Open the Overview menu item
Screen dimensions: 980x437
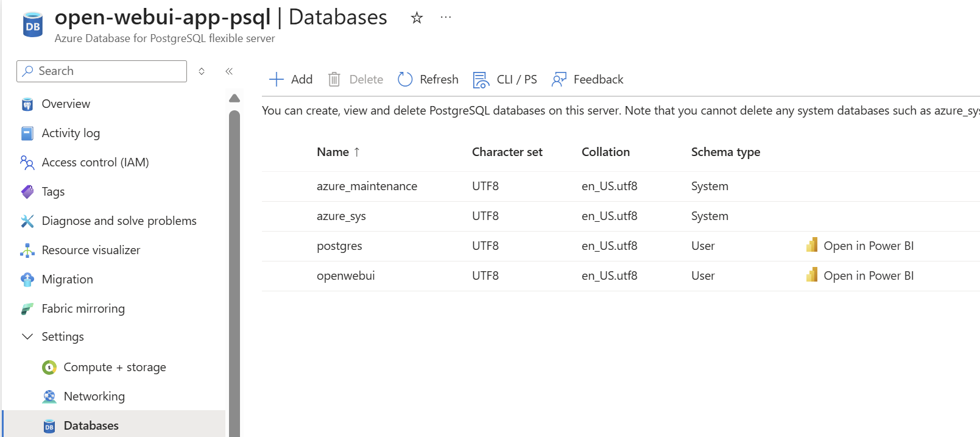coord(66,104)
